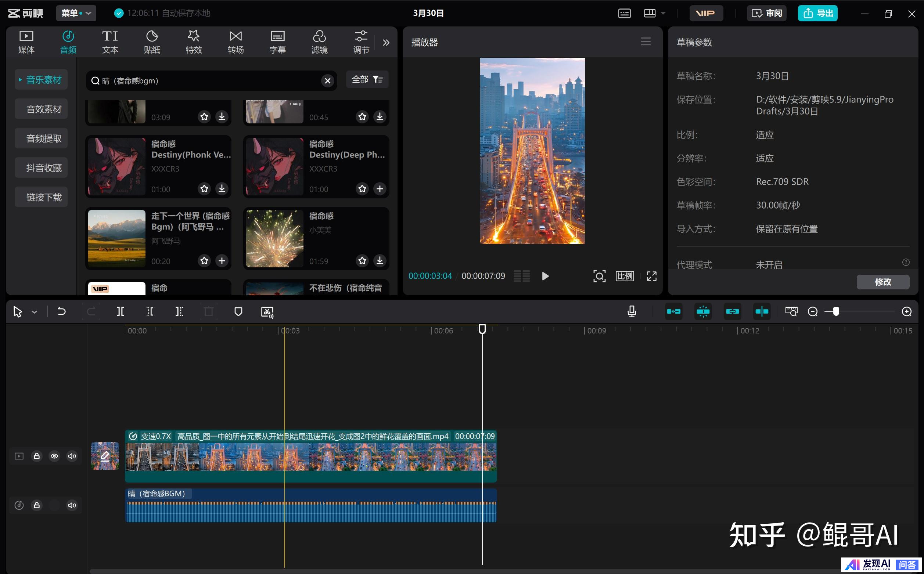Click the 修改 button in draft parameters
924x574 pixels.
882,282
